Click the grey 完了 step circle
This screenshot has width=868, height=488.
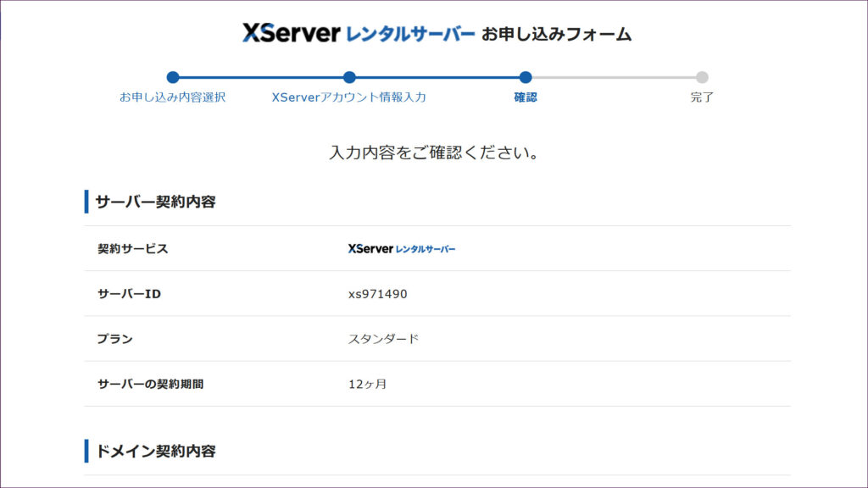coord(702,77)
